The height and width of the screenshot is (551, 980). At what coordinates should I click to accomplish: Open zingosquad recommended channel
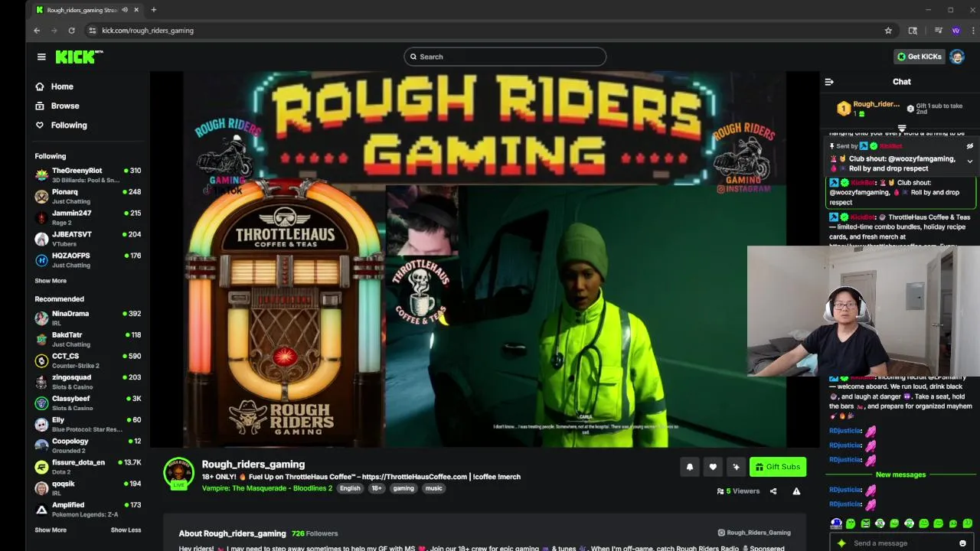[88, 382]
